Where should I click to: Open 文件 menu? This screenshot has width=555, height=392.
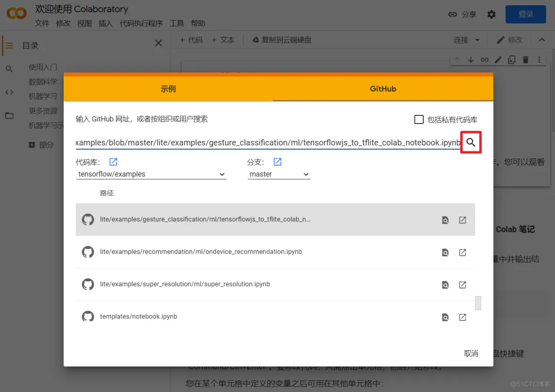(x=42, y=23)
